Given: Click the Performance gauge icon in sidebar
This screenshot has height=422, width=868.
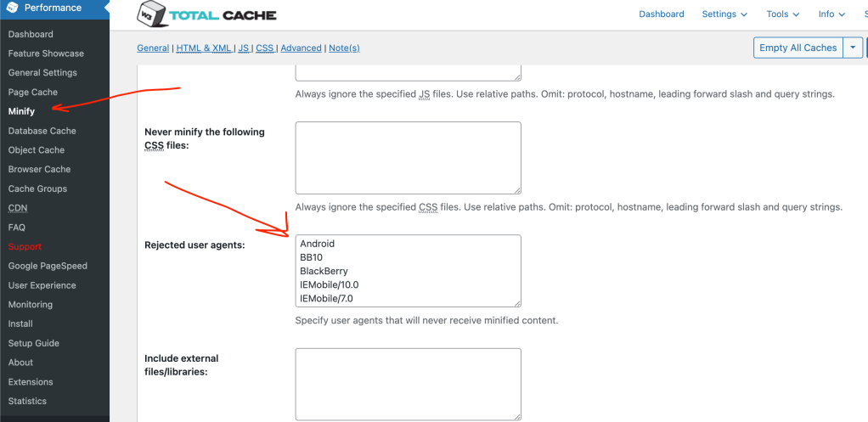Looking at the screenshot, I should point(12,8).
